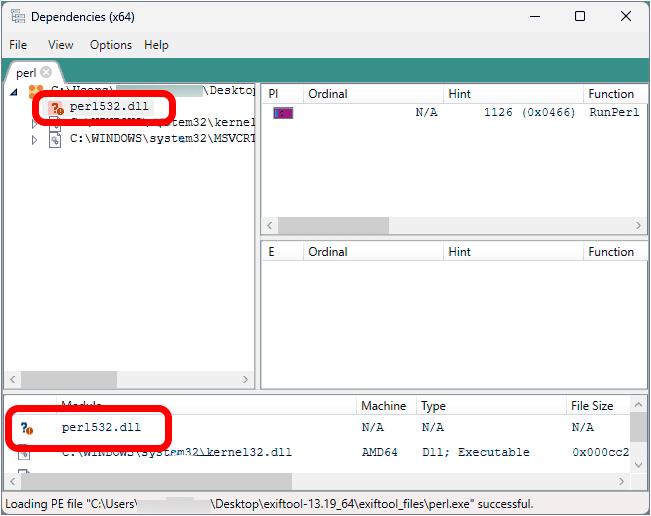Expand the MSVCRT tree node

point(34,140)
